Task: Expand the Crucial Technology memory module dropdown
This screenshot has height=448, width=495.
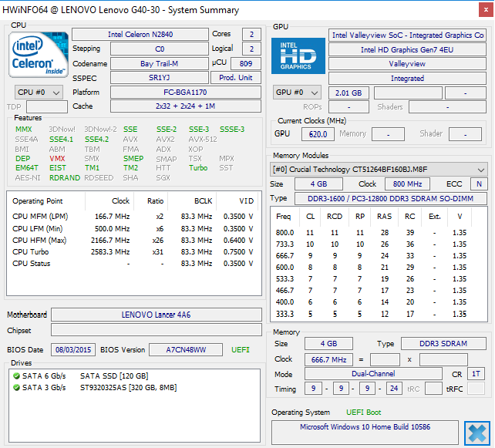Action: (379, 170)
